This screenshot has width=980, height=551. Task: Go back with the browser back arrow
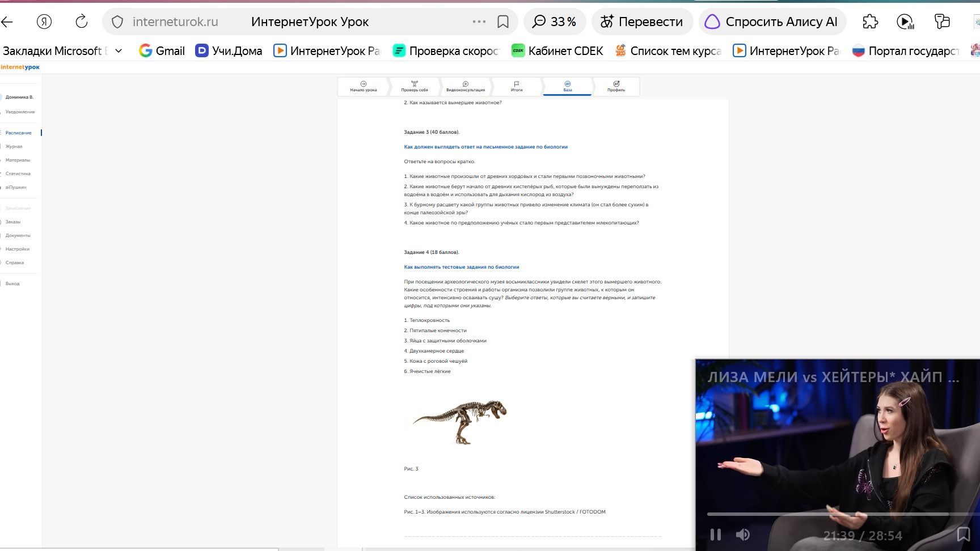pyautogui.click(x=7, y=22)
